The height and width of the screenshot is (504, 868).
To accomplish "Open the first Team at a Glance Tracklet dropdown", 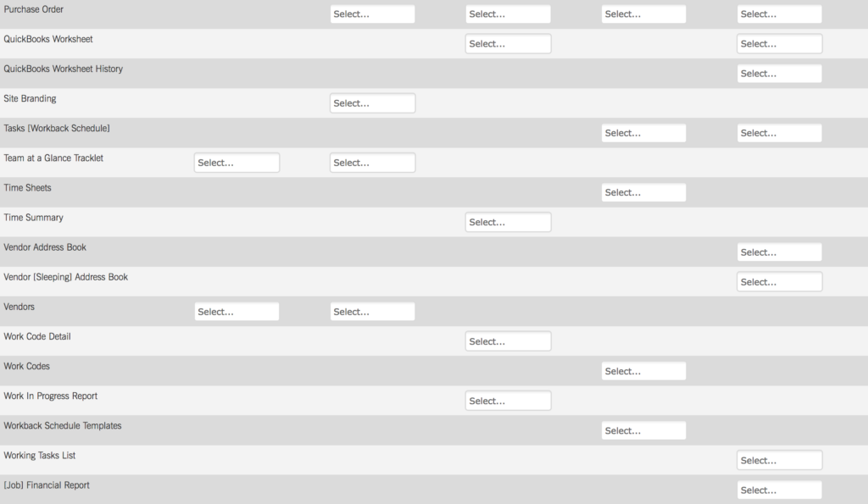I will (236, 162).
